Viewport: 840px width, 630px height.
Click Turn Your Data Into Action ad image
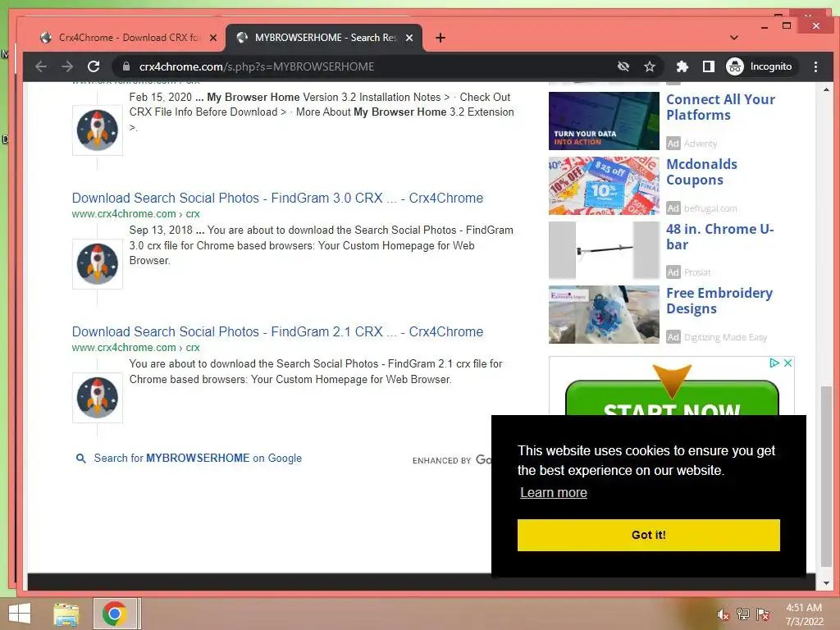(604, 121)
